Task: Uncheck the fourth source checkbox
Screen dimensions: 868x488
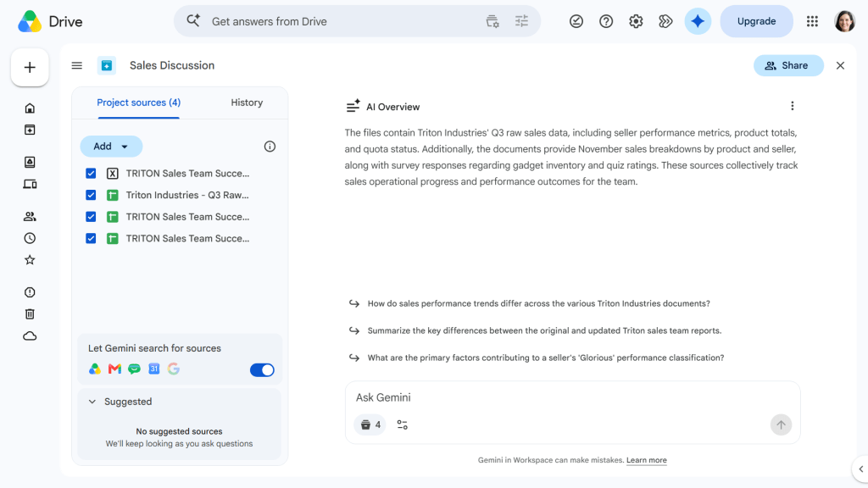Action: 91,238
